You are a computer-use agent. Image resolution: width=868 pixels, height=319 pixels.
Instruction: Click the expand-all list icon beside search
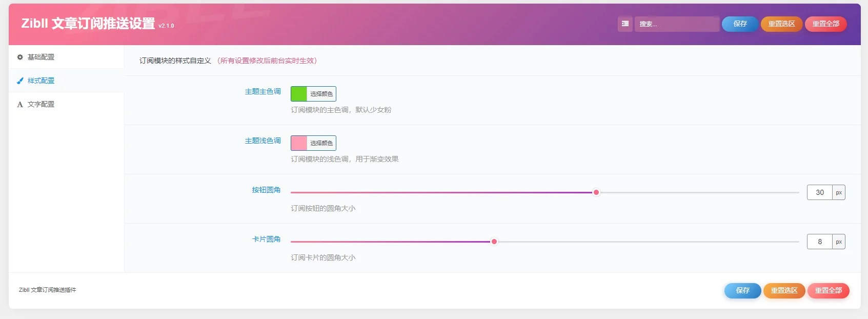pyautogui.click(x=625, y=24)
